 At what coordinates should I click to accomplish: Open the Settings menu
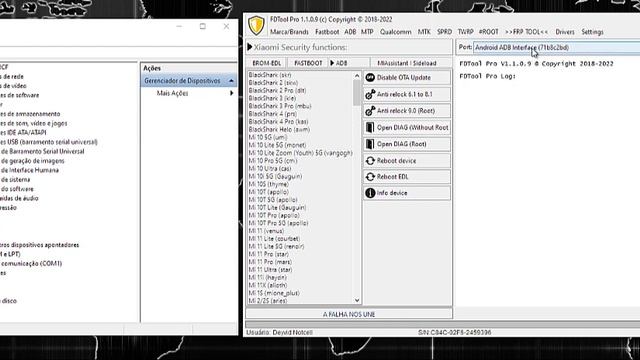point(592,32)
